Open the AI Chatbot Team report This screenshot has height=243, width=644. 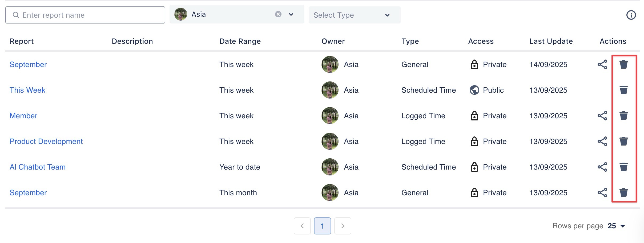coord(38,167)
